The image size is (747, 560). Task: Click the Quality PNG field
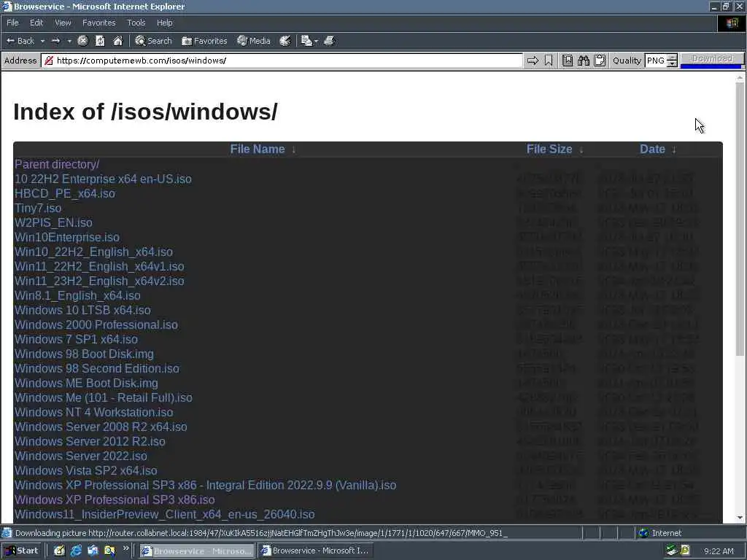(x=656, y=61)
